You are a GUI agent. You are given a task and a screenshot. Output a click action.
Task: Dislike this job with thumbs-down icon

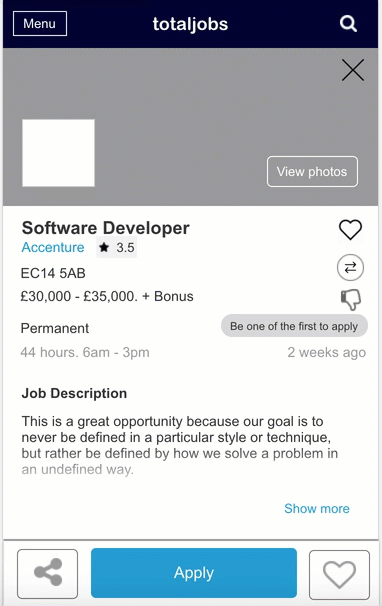(351, 300)
